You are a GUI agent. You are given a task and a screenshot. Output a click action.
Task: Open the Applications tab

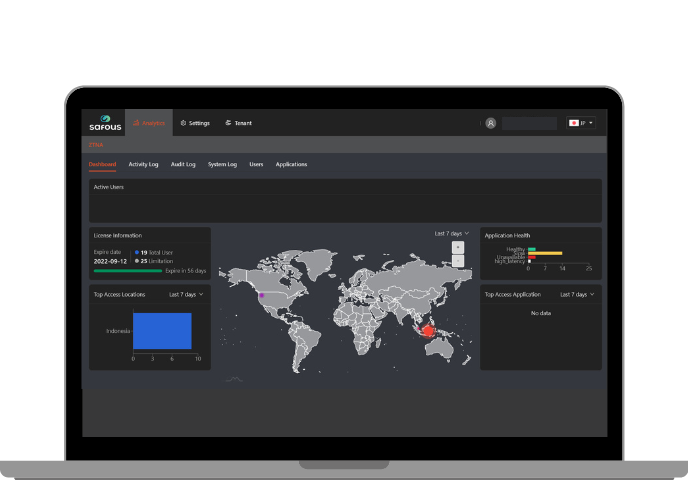[291, 164]
